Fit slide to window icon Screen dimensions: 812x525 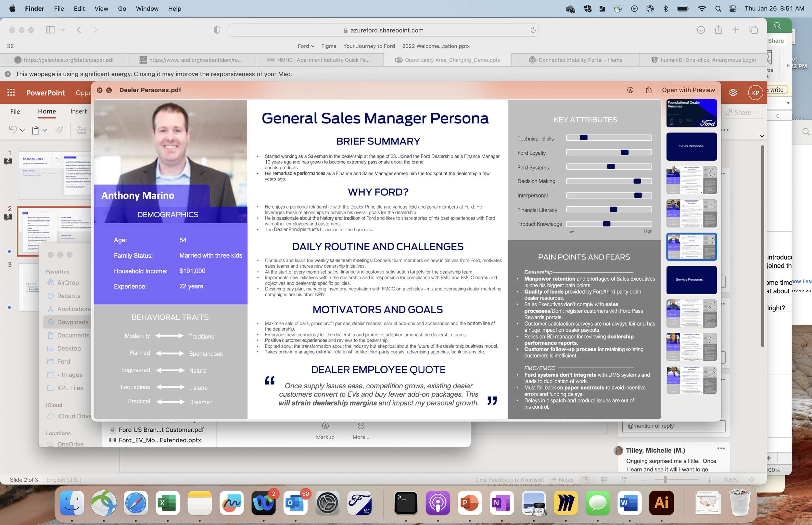[x=752, y=480]
